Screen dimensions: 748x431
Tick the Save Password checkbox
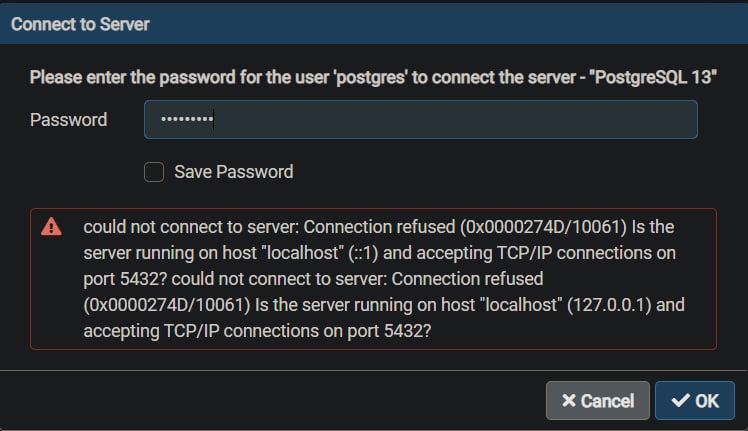[154, 172]
